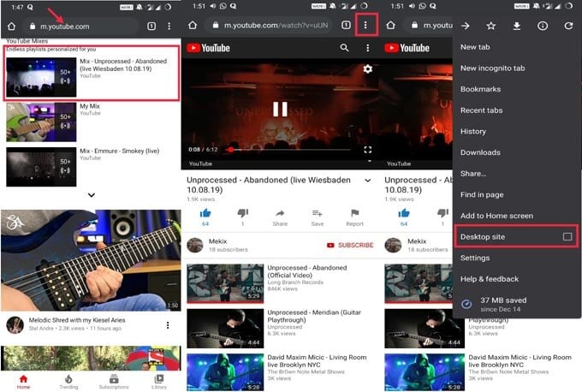Select Add to Home screen
Image resolution: width=582 pixels, height=392 pixels.
tap(517, 216)
